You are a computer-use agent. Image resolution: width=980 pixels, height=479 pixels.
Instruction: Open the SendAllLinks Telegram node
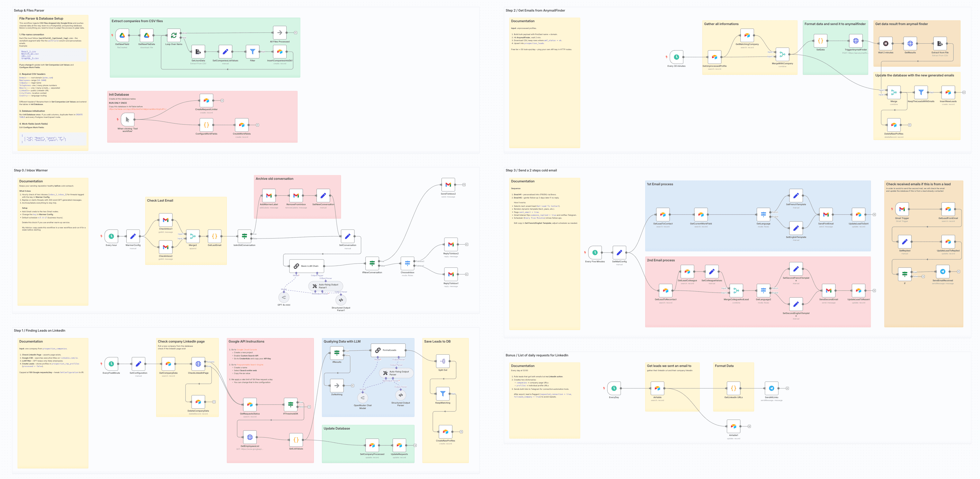click(771, 388)
